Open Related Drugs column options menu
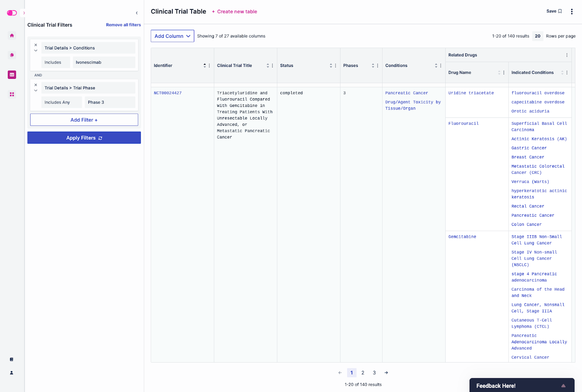 tap(567, 55)
